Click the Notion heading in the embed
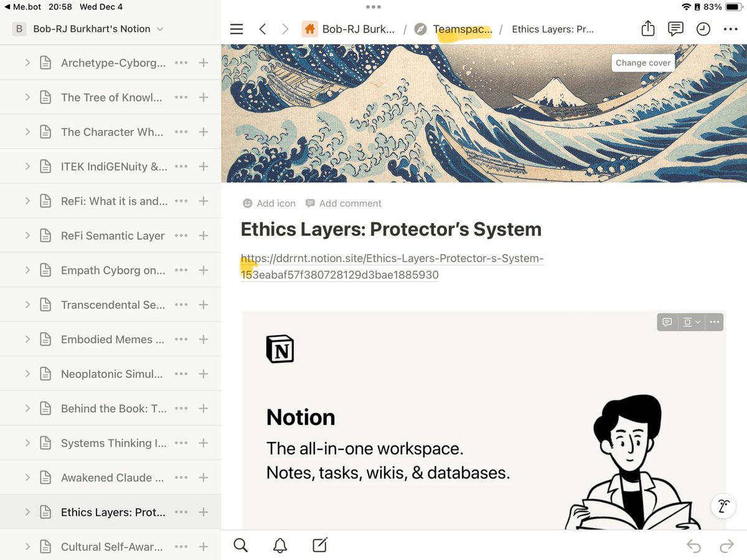The height and width of the screenshot is (560, 747). click(x=301, y=417)
